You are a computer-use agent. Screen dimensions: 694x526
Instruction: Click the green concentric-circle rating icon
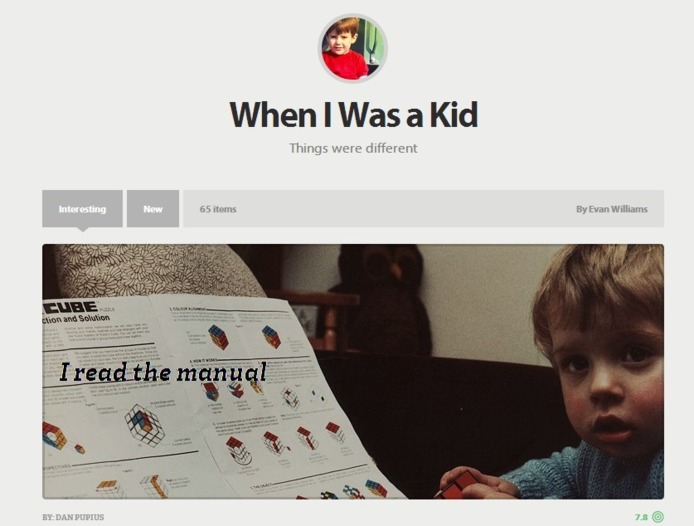point(658,517)
